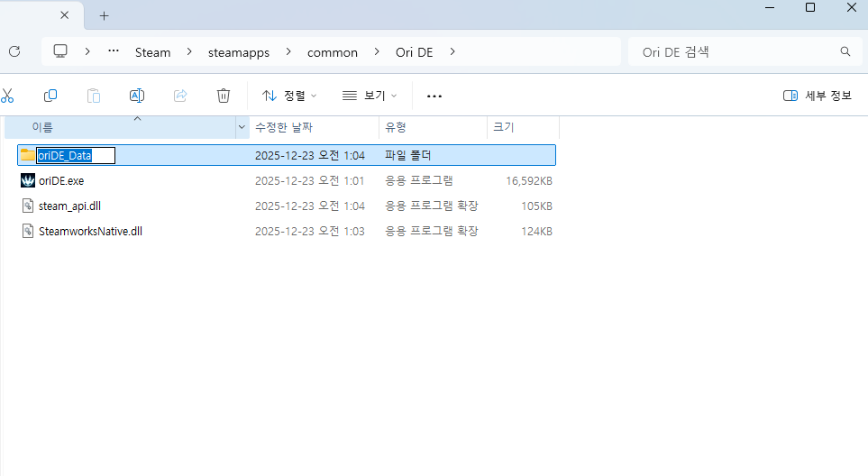Expand chevron after Ori DE in breadcrumb
The image size is (868, 476).
click(x=452, y=51)
